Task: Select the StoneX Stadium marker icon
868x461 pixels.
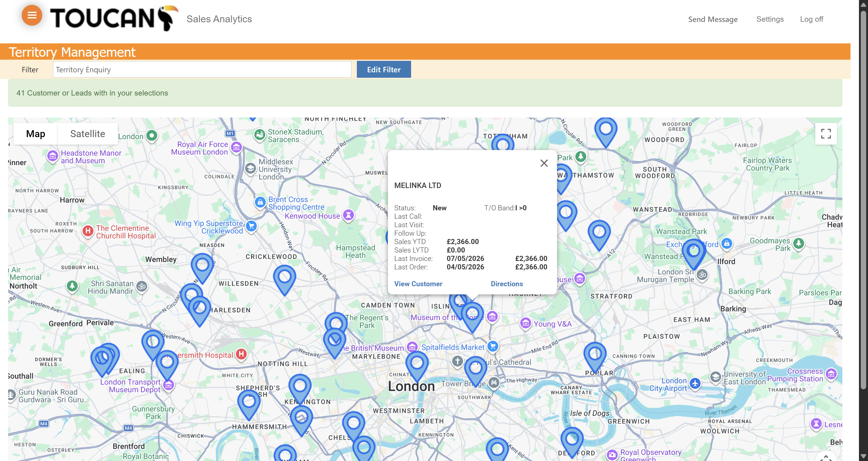Action: (259, 135)
